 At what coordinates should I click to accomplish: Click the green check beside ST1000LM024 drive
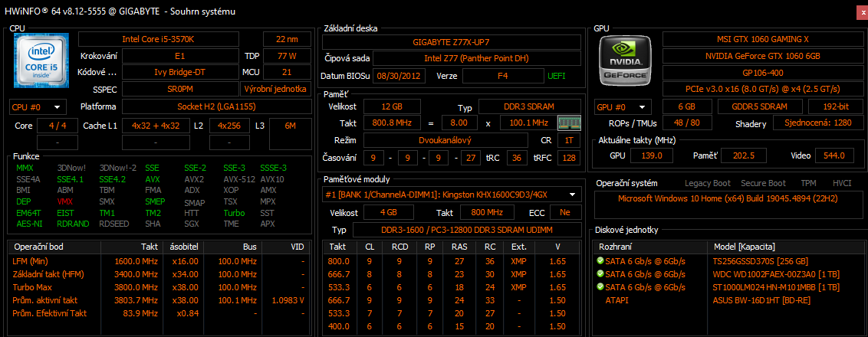point(600,286)
